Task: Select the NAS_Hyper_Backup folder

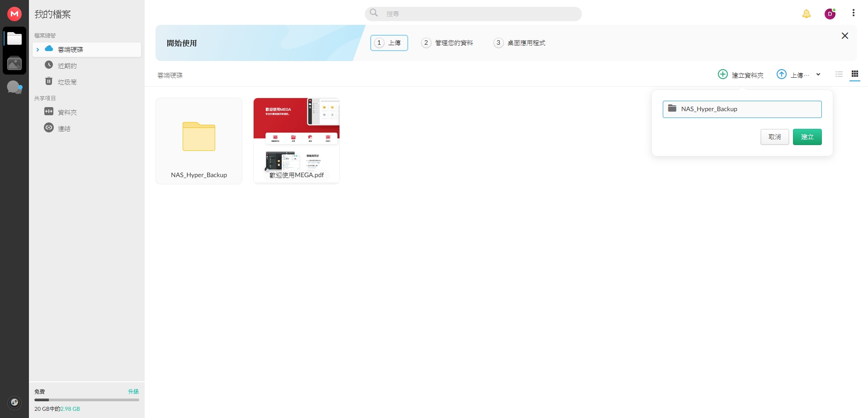Action: [x=199, y=141]
